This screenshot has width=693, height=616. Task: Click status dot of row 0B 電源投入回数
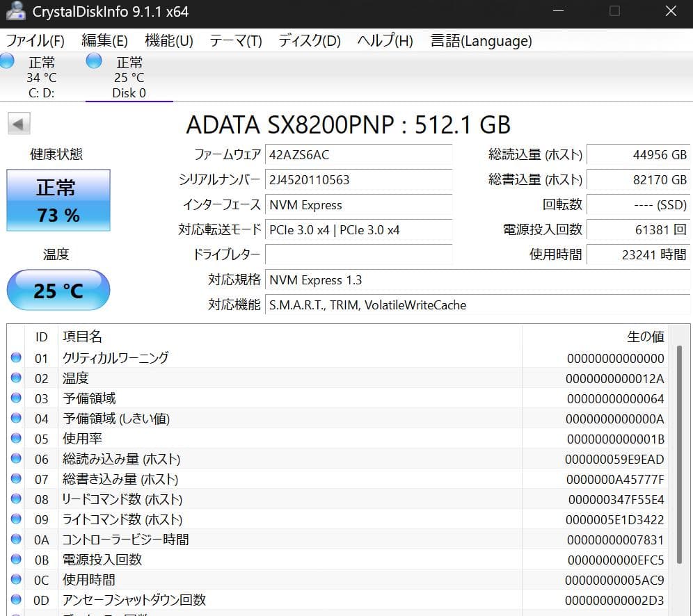pos(17,559)
